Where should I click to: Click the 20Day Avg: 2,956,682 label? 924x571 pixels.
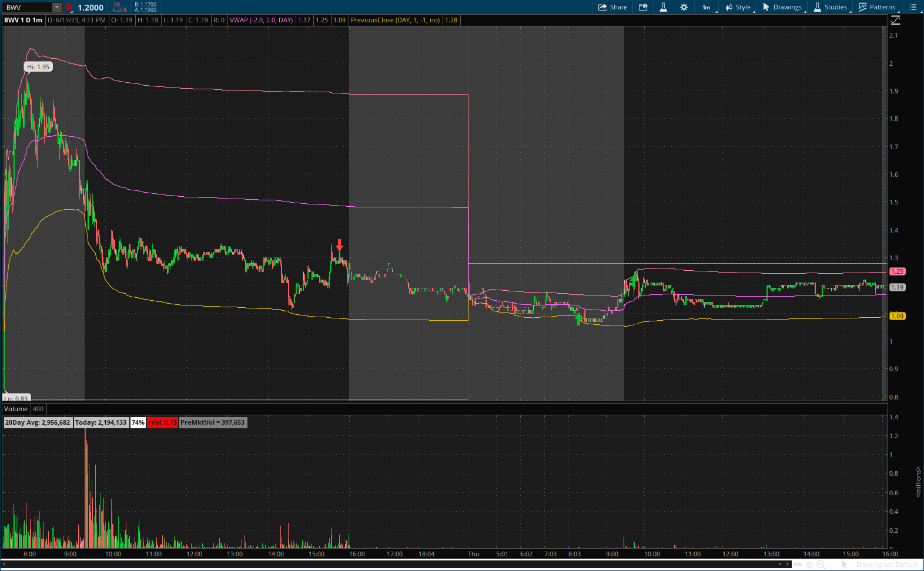38,422
